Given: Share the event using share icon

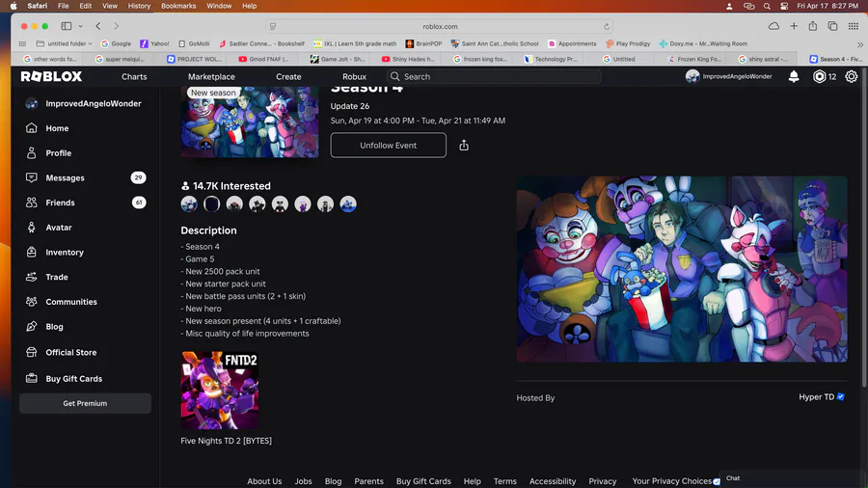Looking at the screenshot, I should (464, 145).
